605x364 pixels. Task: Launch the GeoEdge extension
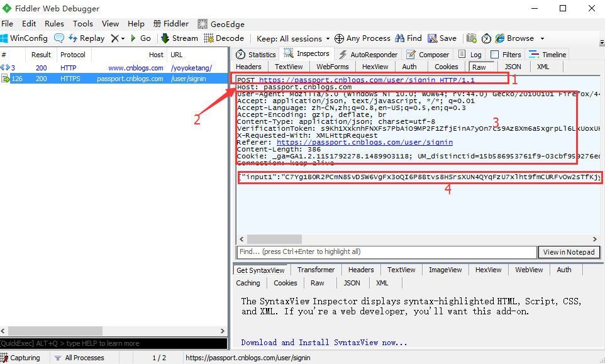click(219, 23)
